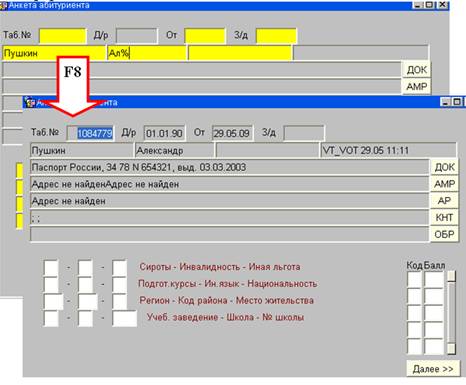Click the № школы box
Image resolution: width=466 pixels, height=385 pixels.
(124, 318)
